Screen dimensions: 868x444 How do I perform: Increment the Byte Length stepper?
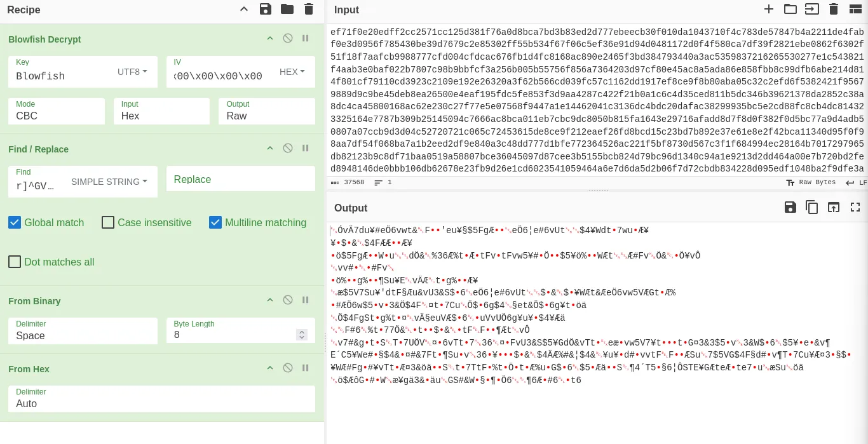302,332
